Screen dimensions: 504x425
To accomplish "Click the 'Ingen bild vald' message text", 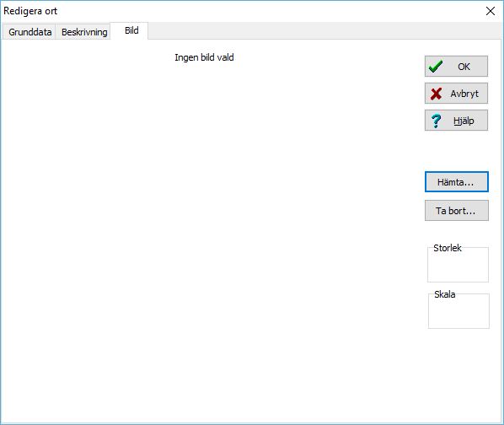I will point(204,58).
